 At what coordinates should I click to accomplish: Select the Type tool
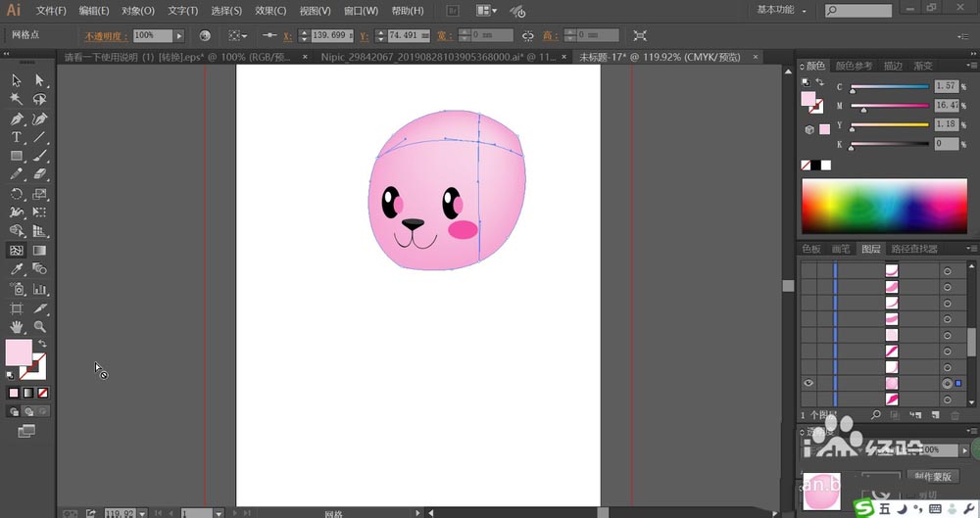(17, 137)
